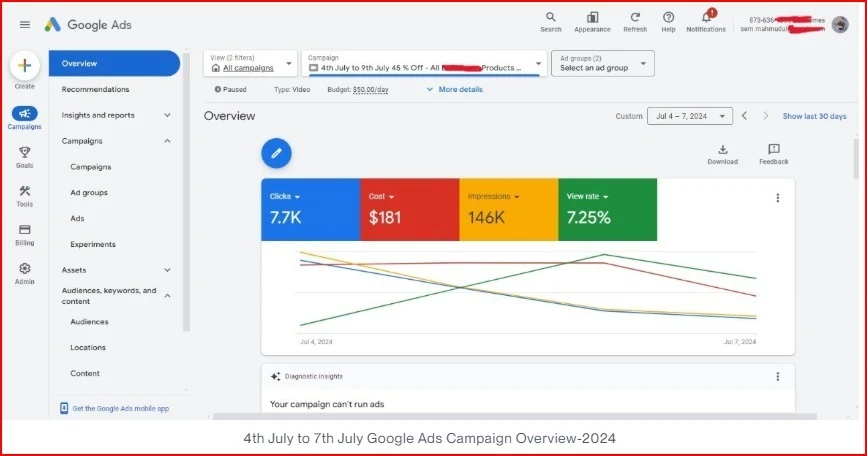Image resolution: width=867 pixels, height=456 pixels.
Task: Open scorecard three-dot options menu
Action: [x=777, y=198]
